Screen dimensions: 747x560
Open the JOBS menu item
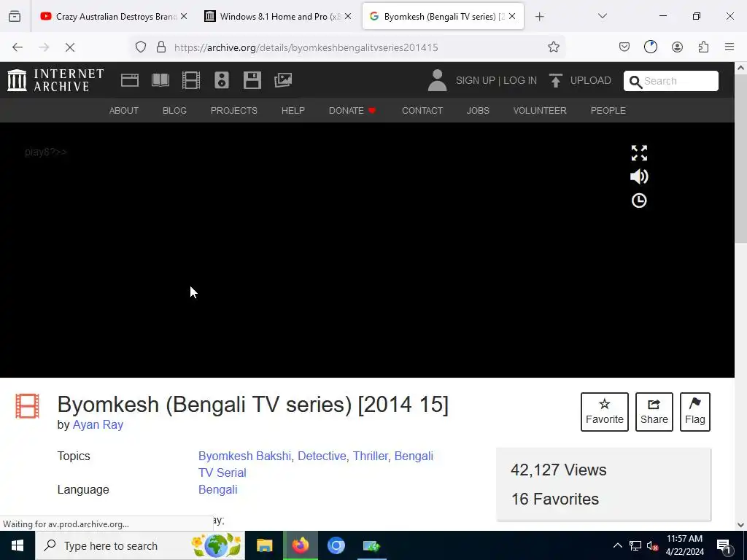click(x=478, y=111)
